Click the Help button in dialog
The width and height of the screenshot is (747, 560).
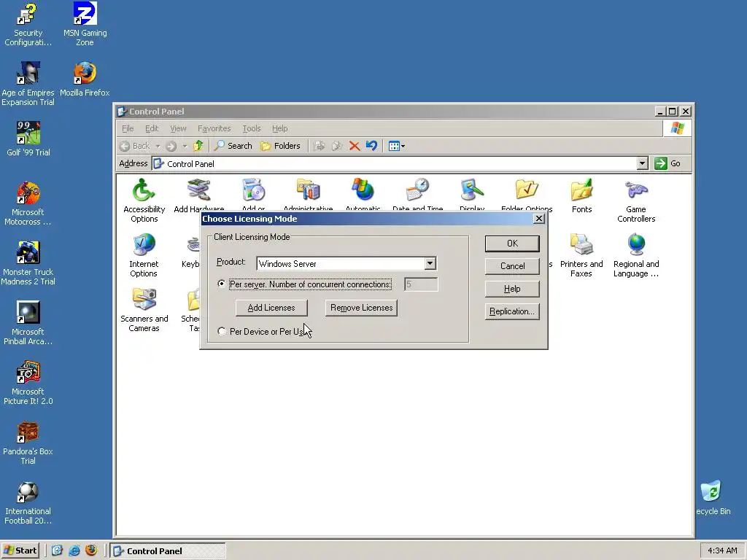(x=512, y=289)
